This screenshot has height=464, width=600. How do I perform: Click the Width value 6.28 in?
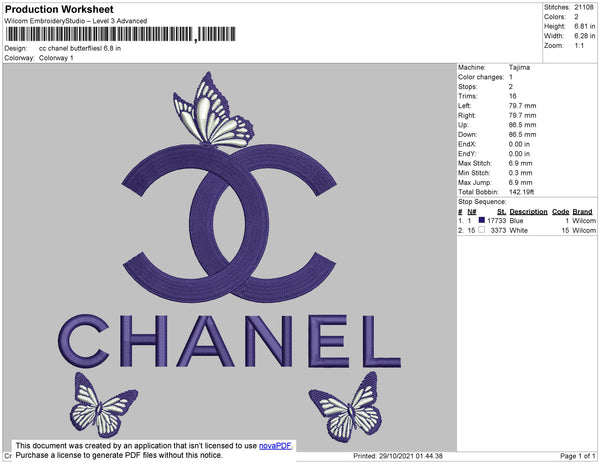tap(584, 36)
